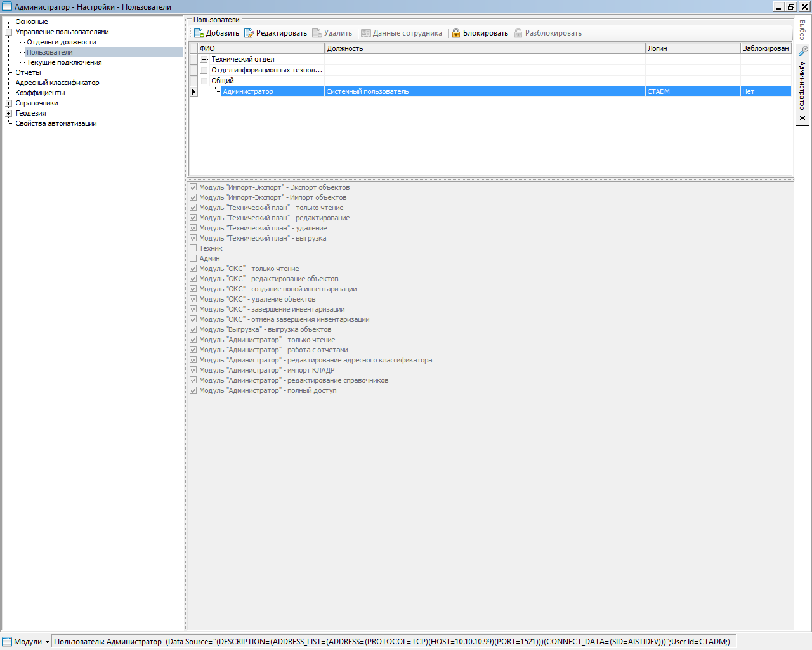This screenshot has width=812, height=650.
Task: Expand the Технический отдел group
Action: point(204,59)
